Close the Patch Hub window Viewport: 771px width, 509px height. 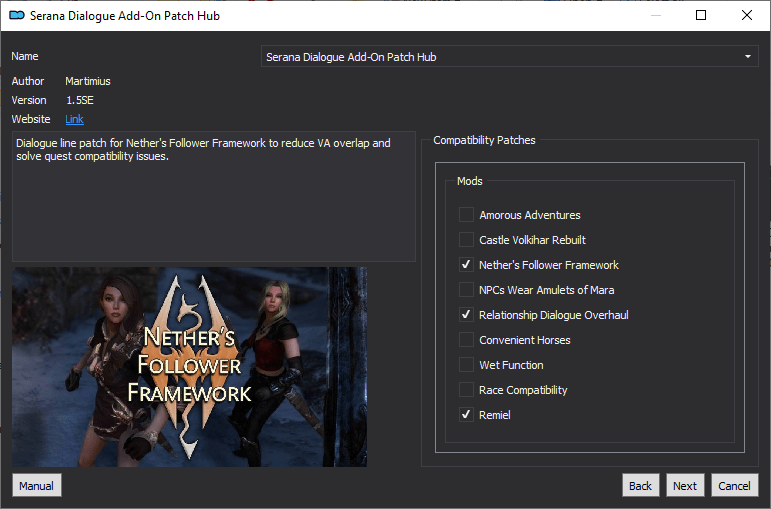pos(746,15)
